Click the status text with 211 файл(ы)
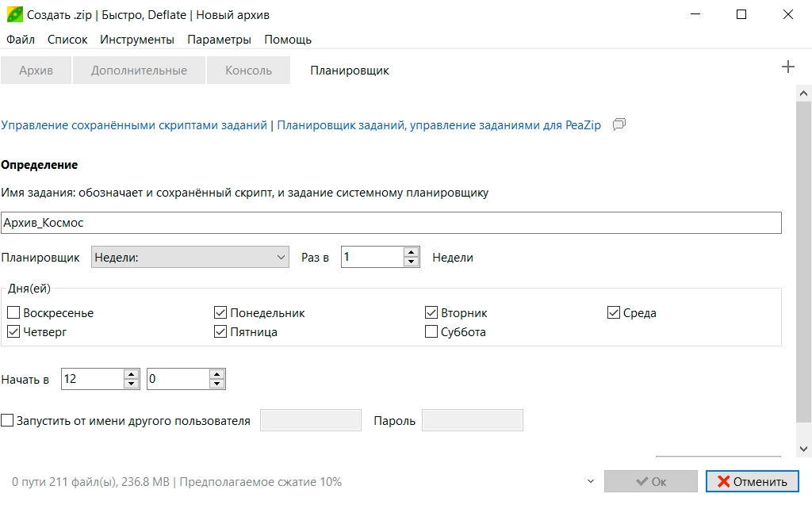Viewport: 812px width, 505px height. (177, 482)
